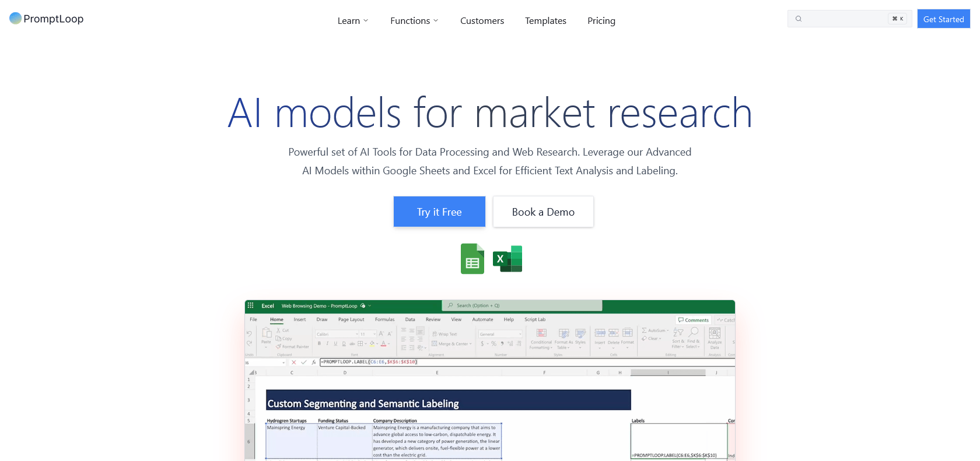Open the app launcher grid in Excel
Image resolution: width=980 pixels, height=461 pixels.
pos(251,305)
